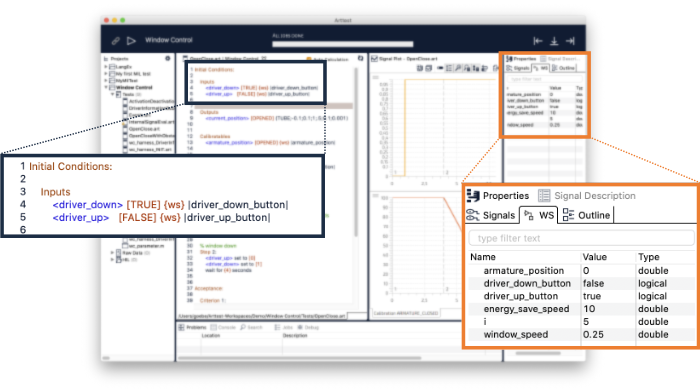Toggle the list view button in Signal Plot toolbar
The height and width of the screenshot is (391, 700).
[x=449, y=68]
